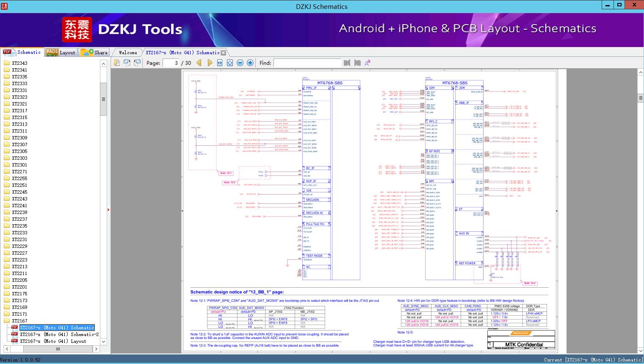Click the fit width icon

pyautogui.click(x=220, y=63)
